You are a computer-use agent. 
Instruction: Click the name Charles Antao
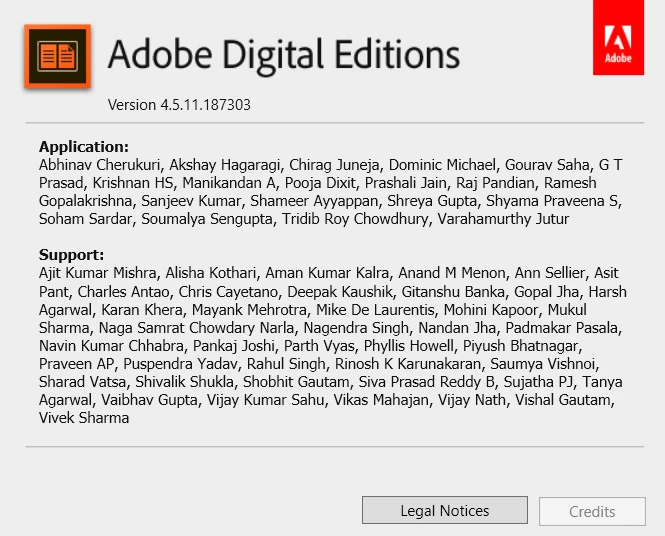pos(123,292)
